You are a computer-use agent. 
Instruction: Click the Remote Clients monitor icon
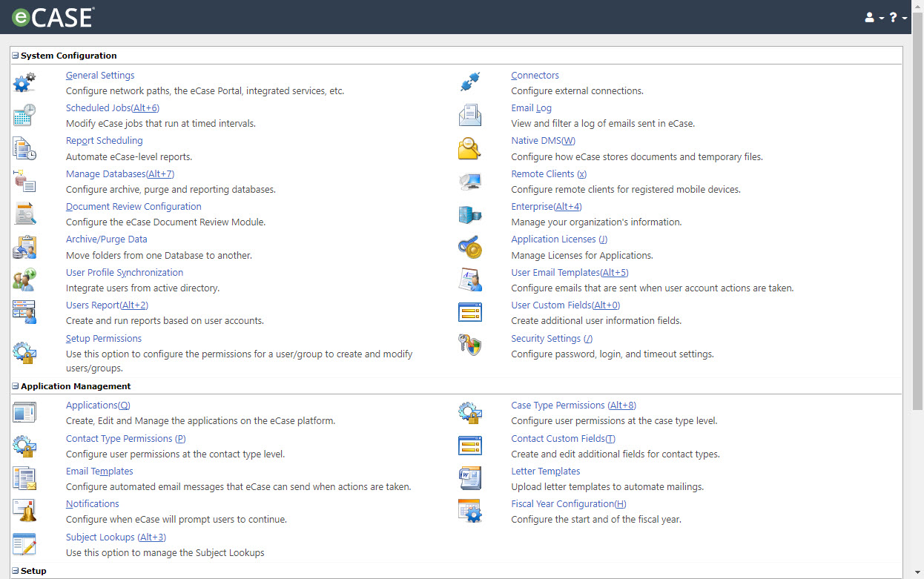470,181
